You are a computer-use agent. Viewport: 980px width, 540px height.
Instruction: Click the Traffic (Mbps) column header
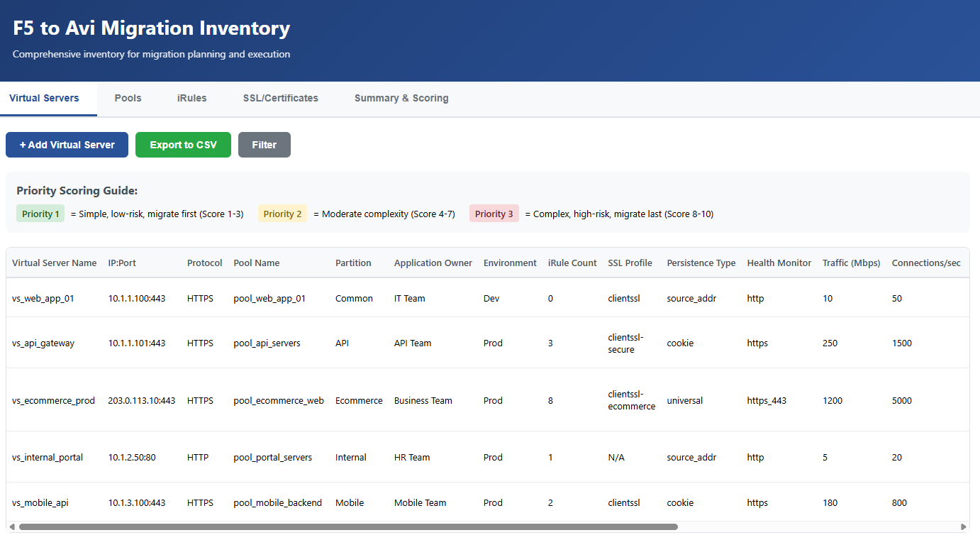tap(851, 263)
